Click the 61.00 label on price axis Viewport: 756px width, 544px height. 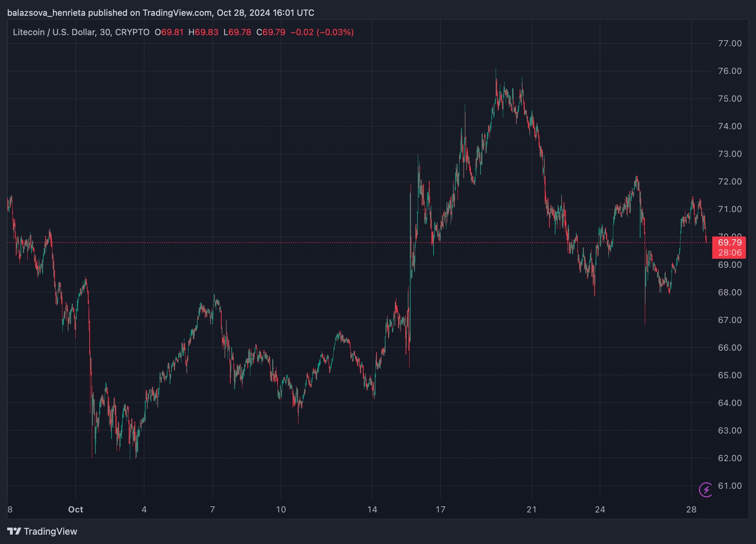coord(729,486)
